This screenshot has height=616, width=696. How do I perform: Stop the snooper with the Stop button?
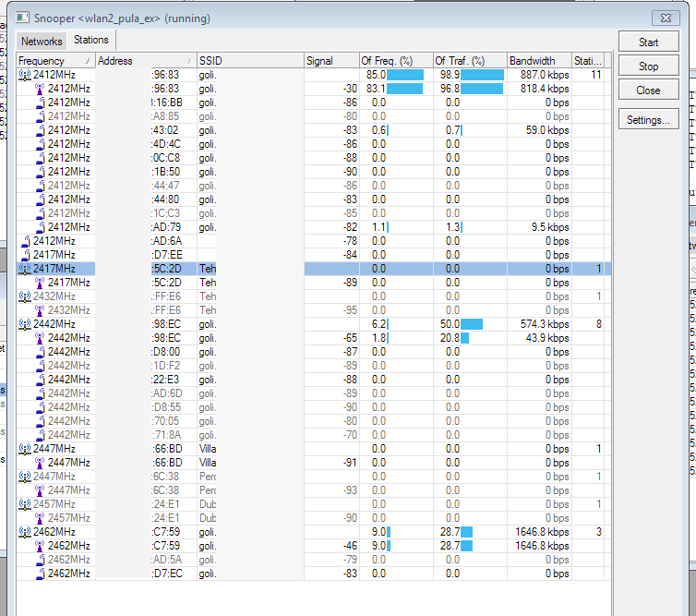(648, 66)
